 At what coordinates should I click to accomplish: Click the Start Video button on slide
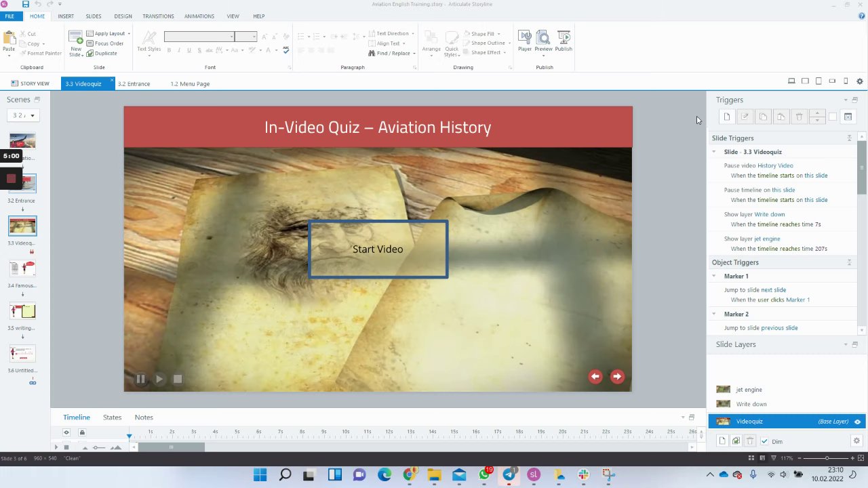(378, 249)
